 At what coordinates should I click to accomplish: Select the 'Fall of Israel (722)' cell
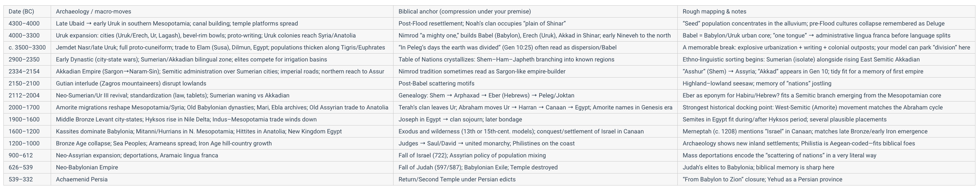tap(535, 156)
